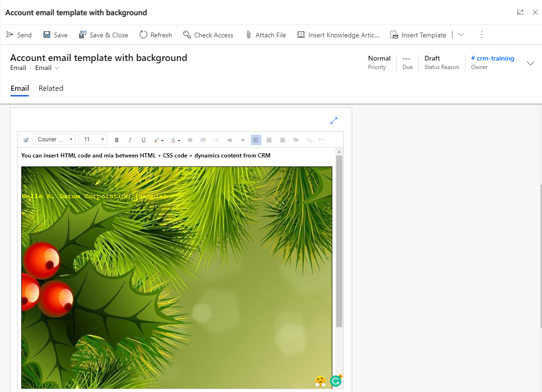Screen dimensions: 542x392
Task: Click the Check Access magnifier icon
Action: click(x=187, y=34)
